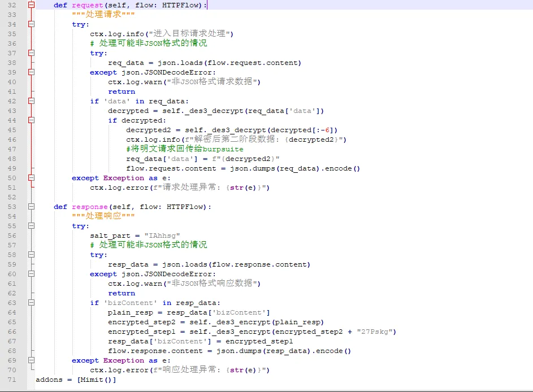
Task: Click line number 56 in the margin
Action: (x=12, y=236)
